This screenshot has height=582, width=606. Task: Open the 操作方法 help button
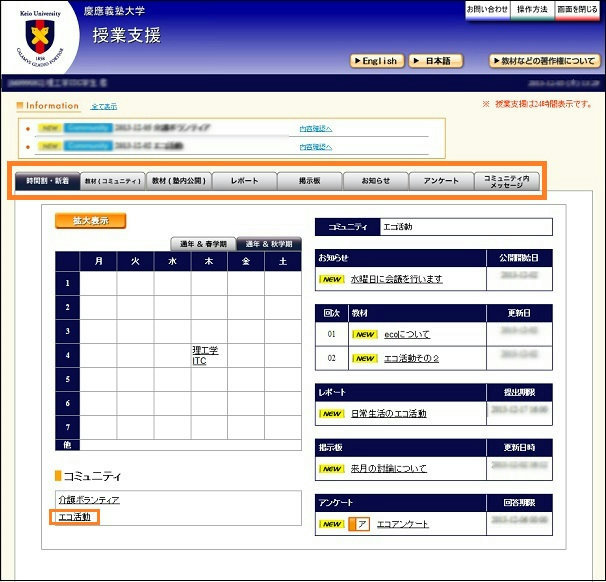click(x=532, y=9)
